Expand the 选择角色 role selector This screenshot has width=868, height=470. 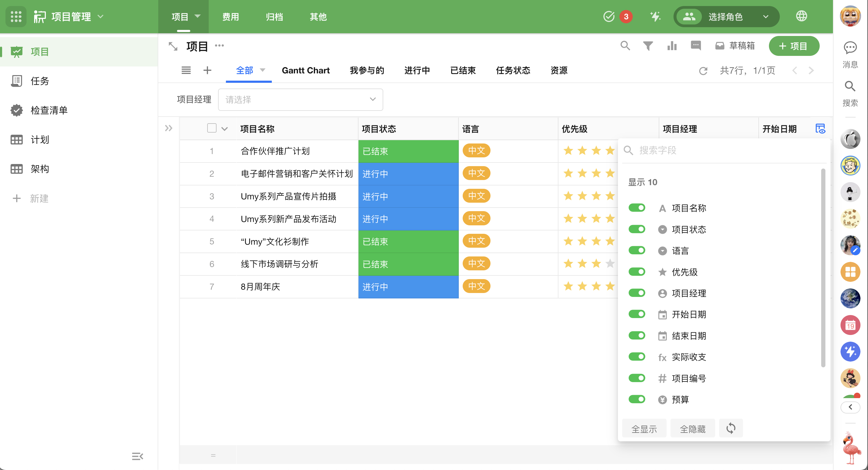click(726, 17)
